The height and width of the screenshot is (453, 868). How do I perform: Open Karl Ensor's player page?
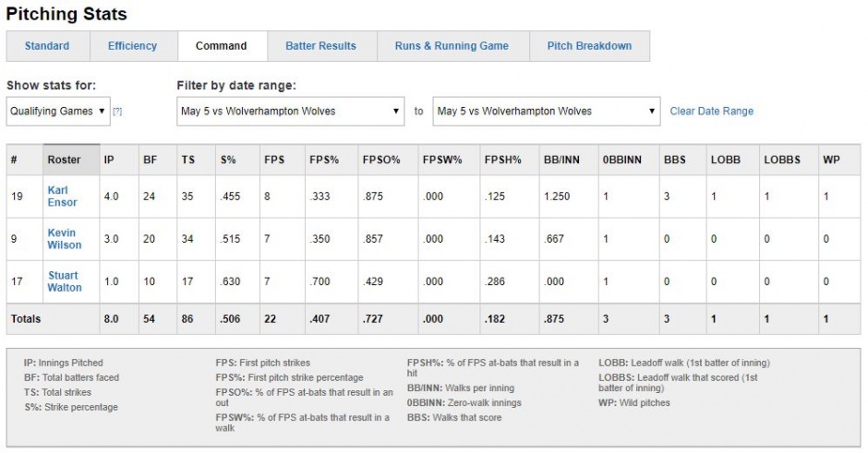[x=62, y=197]
